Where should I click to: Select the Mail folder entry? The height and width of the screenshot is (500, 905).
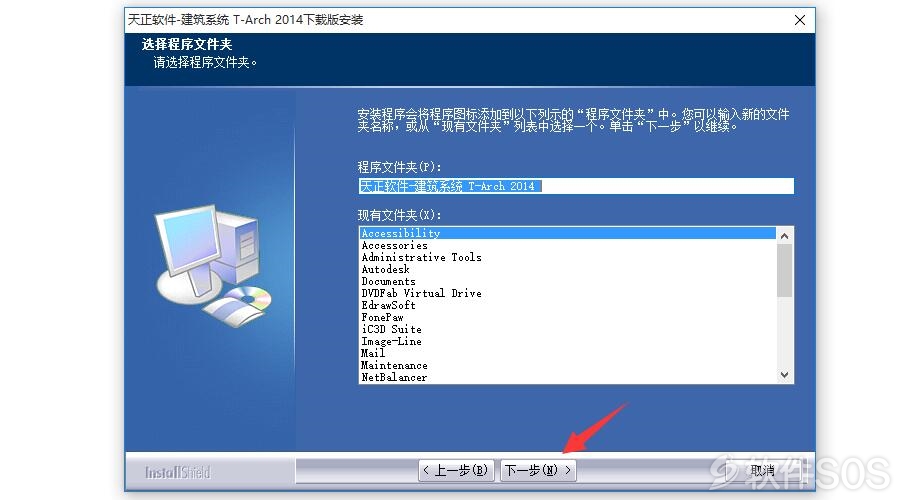567,353
